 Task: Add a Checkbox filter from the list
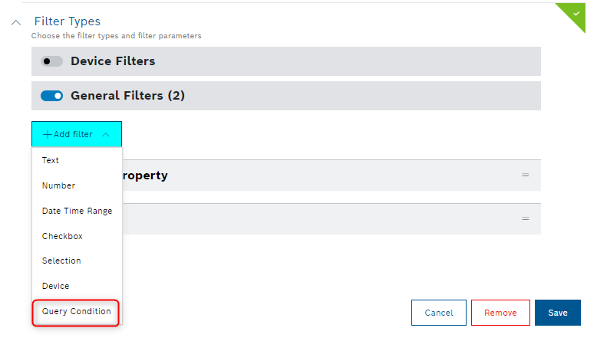(62, 236)
